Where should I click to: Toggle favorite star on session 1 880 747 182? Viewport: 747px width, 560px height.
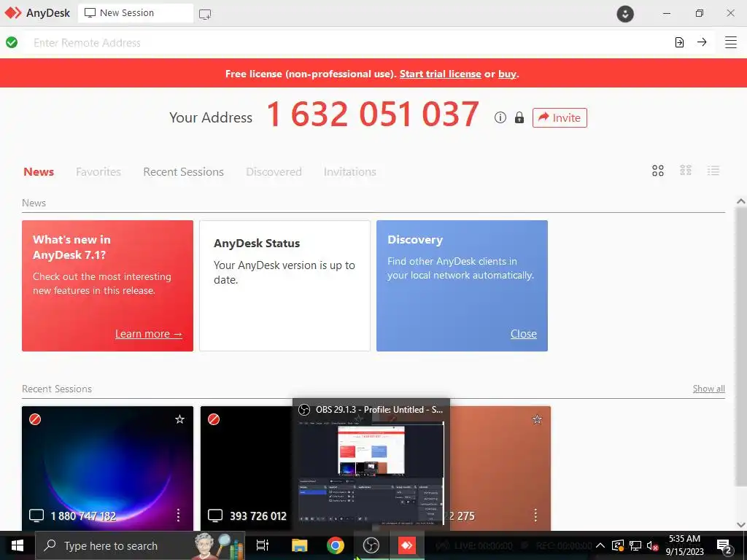pos(179,419)
